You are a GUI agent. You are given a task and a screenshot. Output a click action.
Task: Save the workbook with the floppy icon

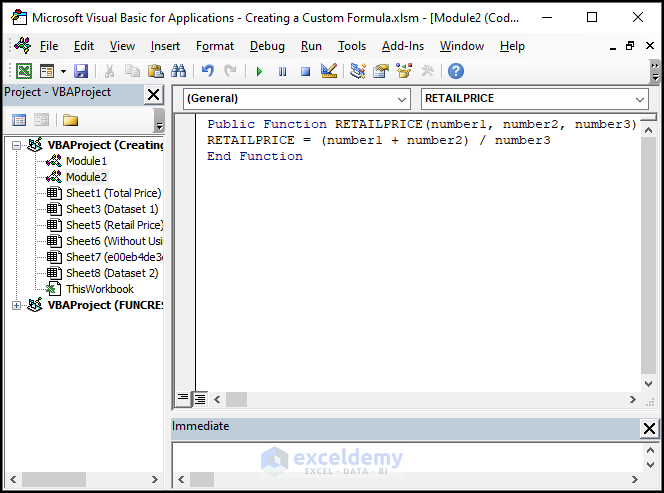coord(81,71)
